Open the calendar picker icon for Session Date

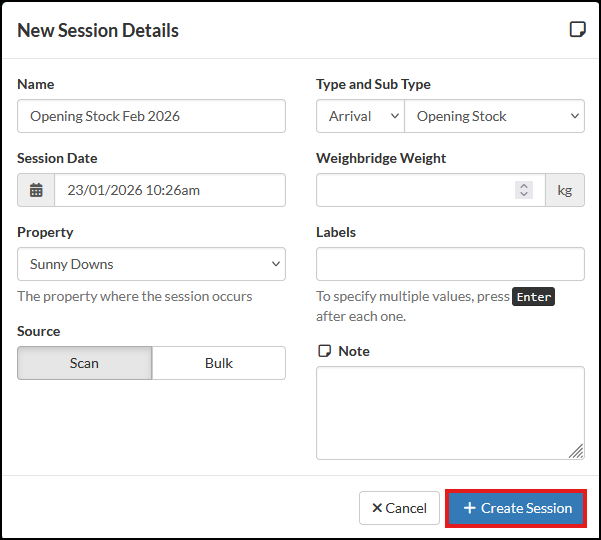(36, 190)
